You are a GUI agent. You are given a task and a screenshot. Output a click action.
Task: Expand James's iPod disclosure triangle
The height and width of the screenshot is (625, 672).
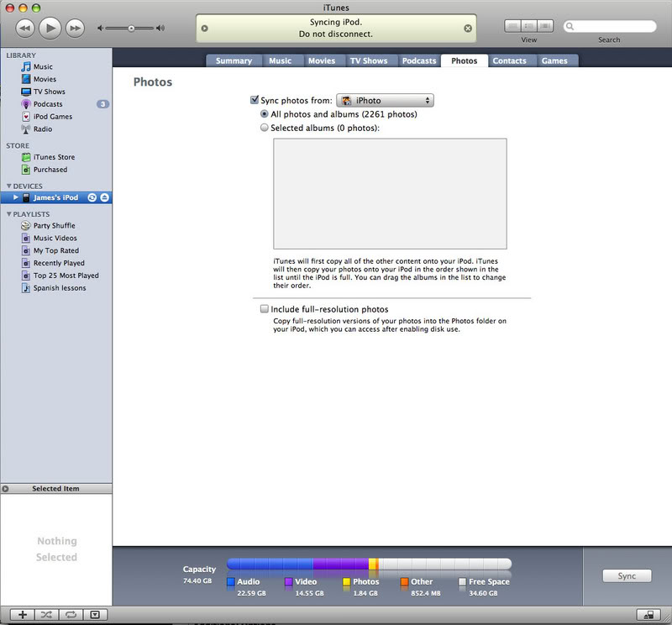point(16,197)
